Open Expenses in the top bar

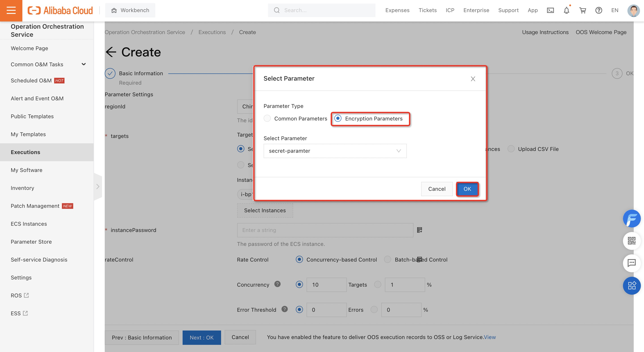pyautogui.click(x=397, y=10)
